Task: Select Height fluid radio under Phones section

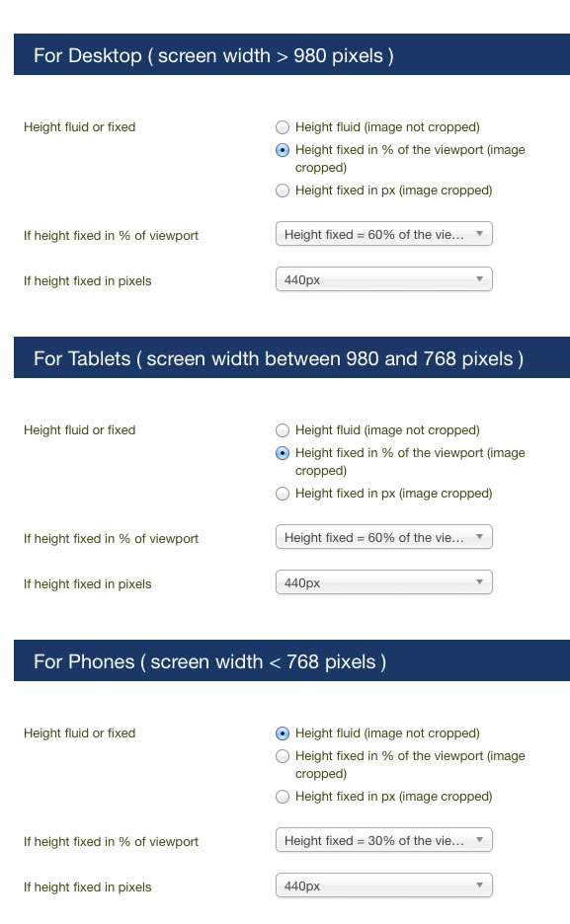Action: tap(283, 733)
